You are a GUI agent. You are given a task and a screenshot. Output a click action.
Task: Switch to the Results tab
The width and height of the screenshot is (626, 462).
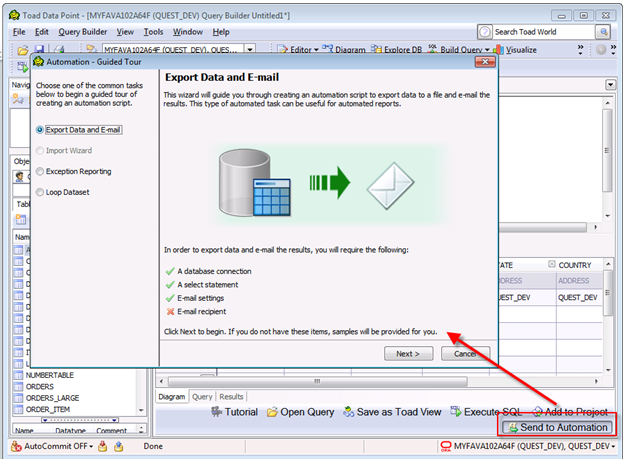pyautogui.click(x=231, y=397)
